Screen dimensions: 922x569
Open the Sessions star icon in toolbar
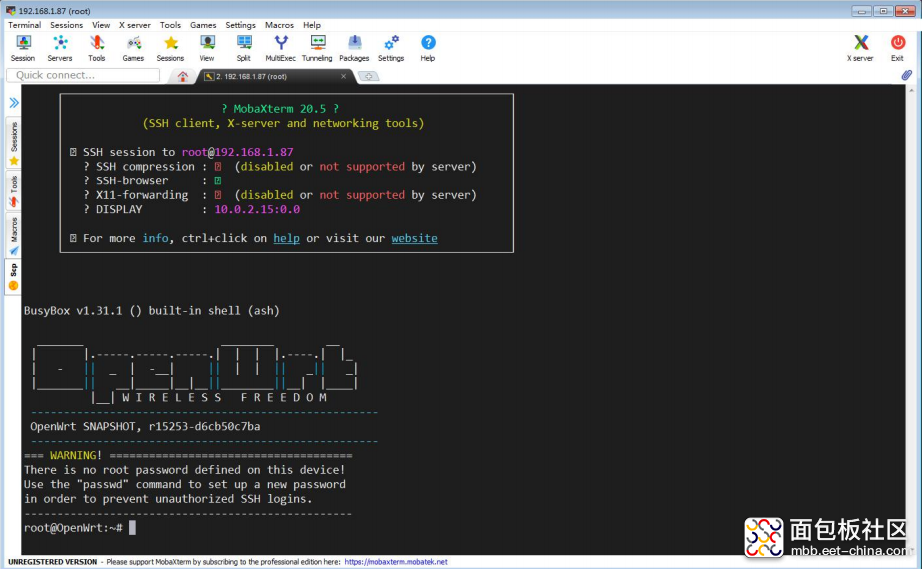pyautogui.click(x=171, y=48)
